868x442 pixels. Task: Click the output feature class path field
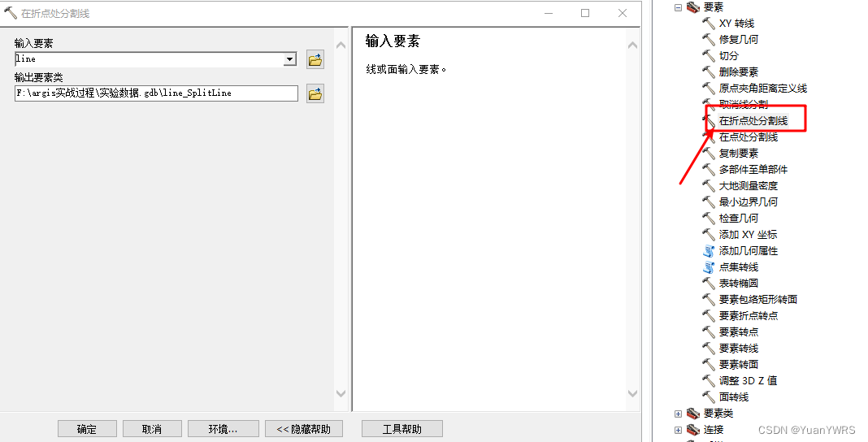coord(156,93)
